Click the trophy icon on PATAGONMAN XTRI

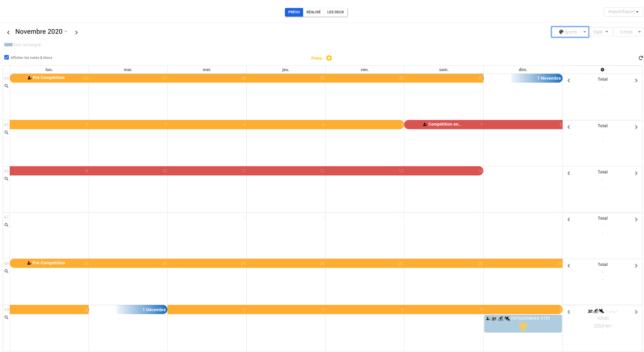(523, 327)
